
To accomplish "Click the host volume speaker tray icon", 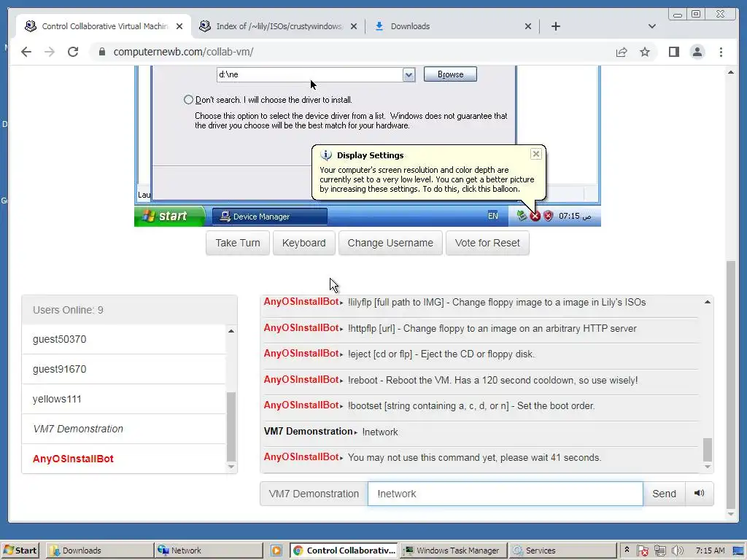I will (x=678, y=551).
